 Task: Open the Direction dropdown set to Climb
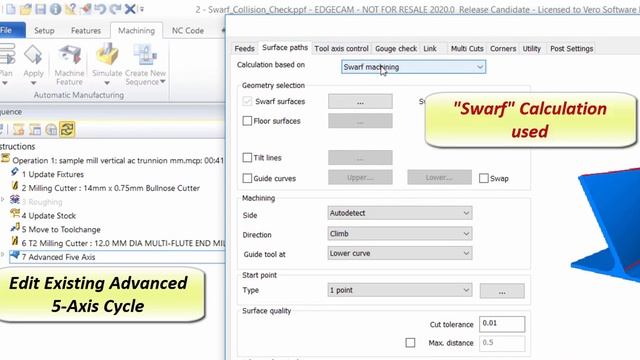pos(400,233)
